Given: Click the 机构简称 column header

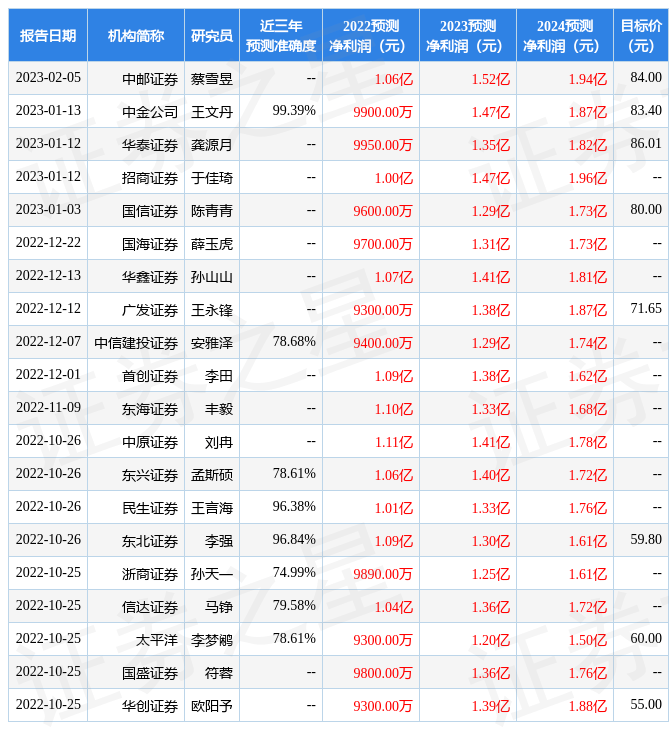Looking at the screenshot, I should [136, 36].
